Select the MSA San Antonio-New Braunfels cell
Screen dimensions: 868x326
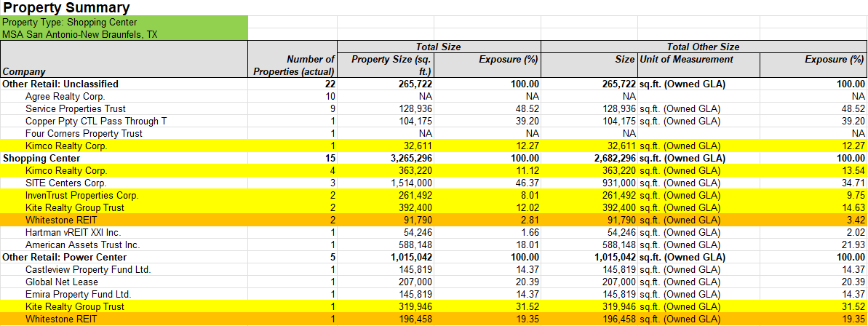[x=79, y=34]
